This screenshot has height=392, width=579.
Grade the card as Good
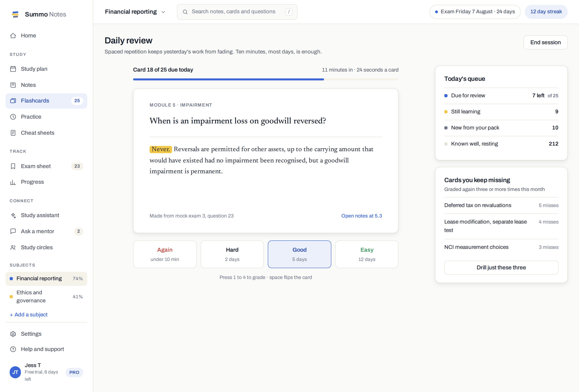coord(300,254)
